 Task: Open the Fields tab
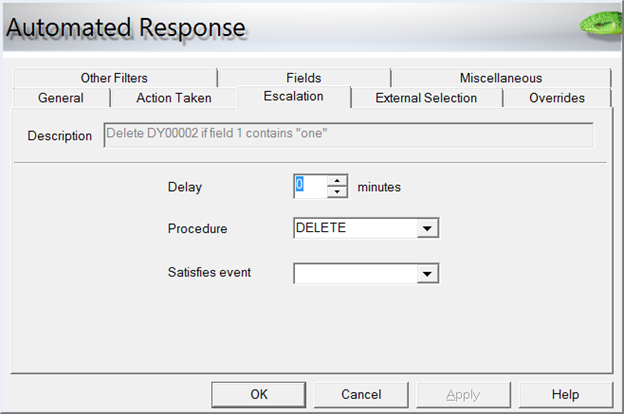click(303, 78)
